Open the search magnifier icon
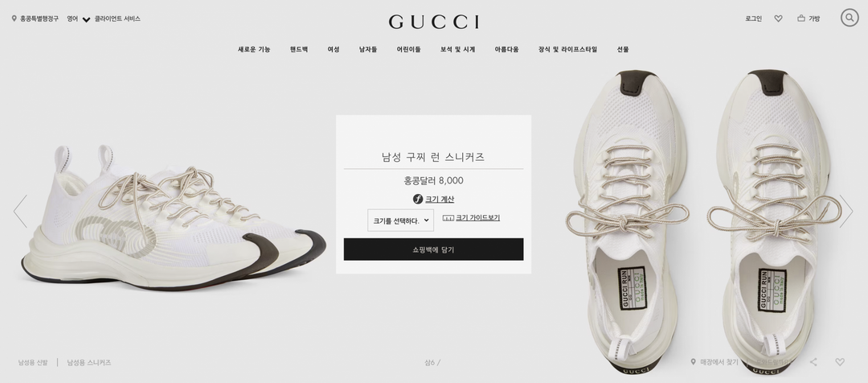The height and width of the screenshot is (383, 868). (x=850, y=18)
